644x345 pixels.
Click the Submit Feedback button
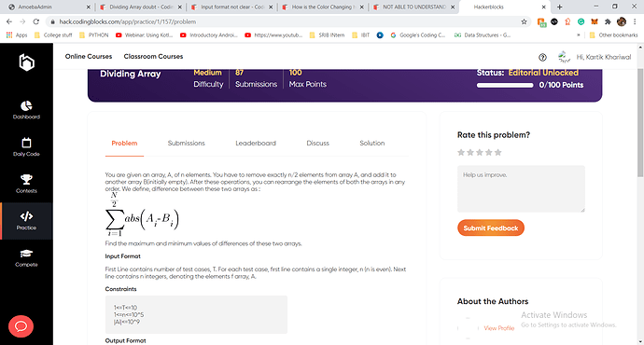(x=491, y=228)
